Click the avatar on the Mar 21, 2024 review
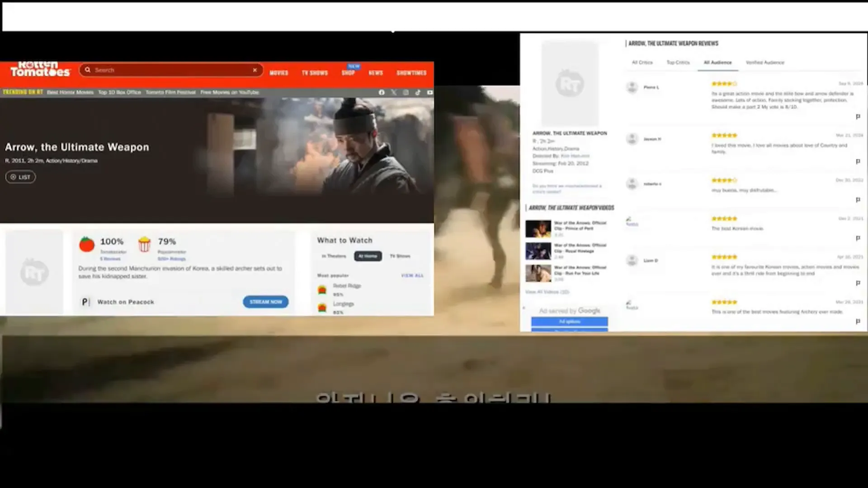The height and width of the screenshot is (488, 868). [x=632, y=139]
